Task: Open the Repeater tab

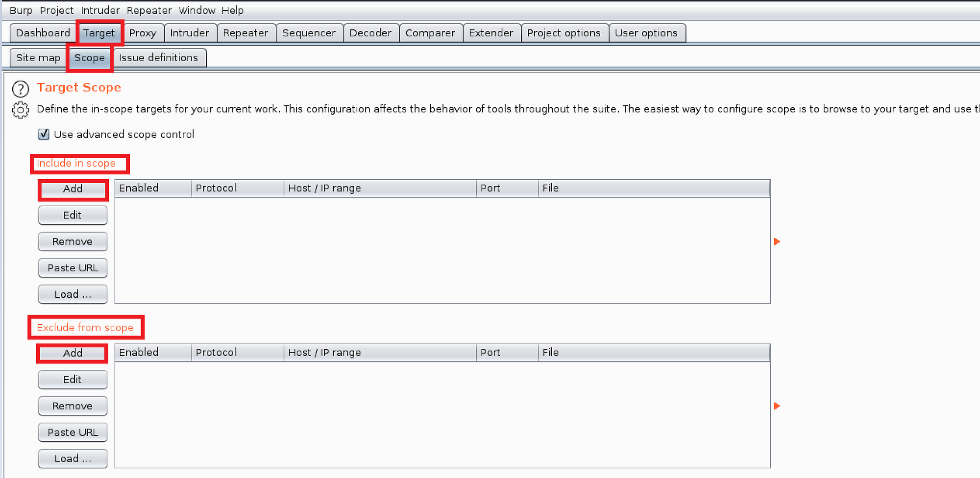Action: [246, 33]
